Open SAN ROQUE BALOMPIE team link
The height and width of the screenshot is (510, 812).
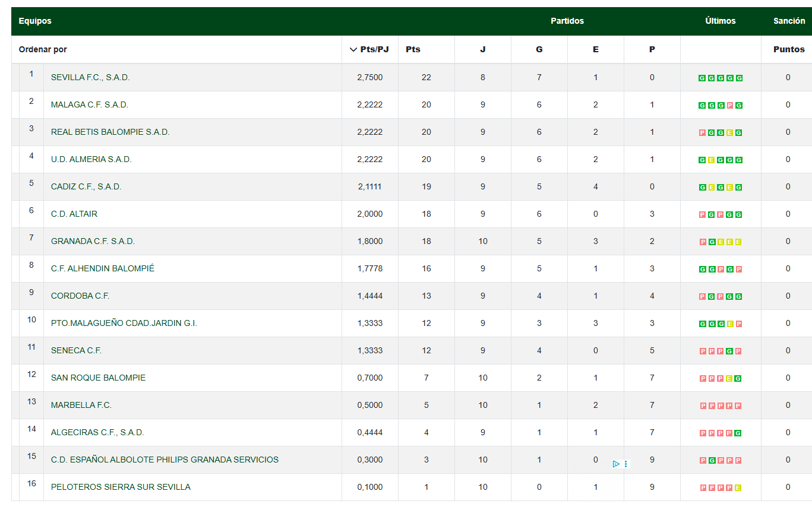[x=98, y=378]
